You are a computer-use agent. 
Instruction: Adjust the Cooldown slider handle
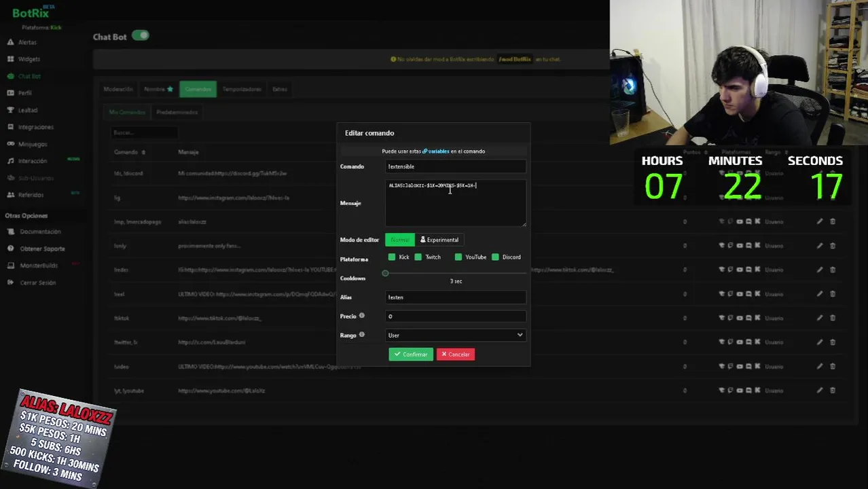coord(385,273)
